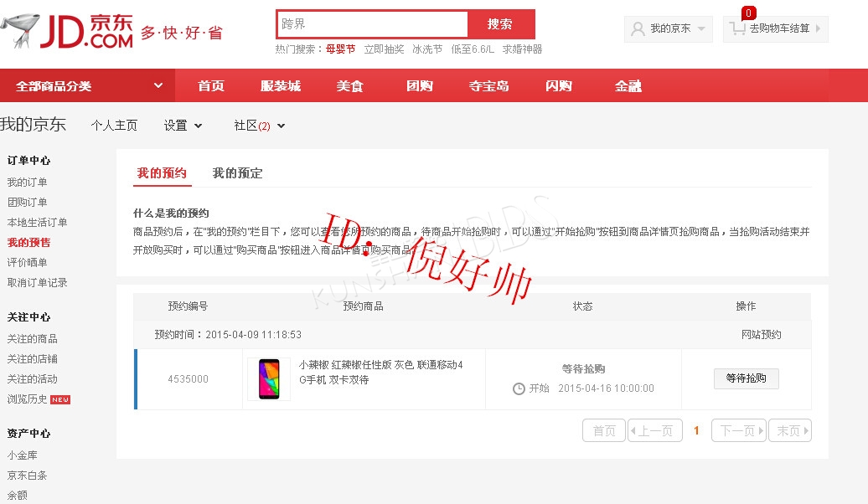Click the 小辣椒 phone product thumbnail

coord(269,379)
